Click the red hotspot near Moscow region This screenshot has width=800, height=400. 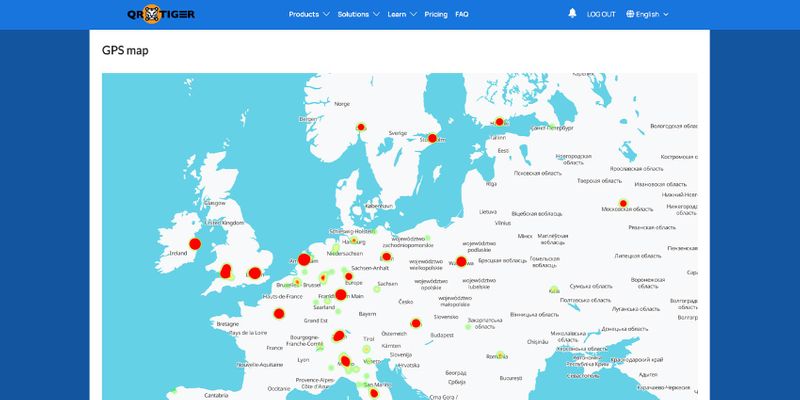(623, 203)
